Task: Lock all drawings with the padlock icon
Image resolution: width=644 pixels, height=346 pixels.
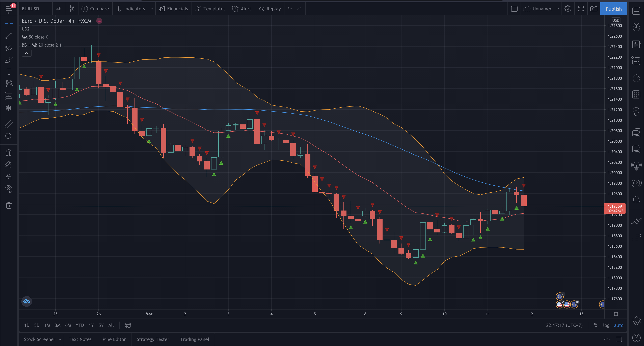Action: [9, 177]
